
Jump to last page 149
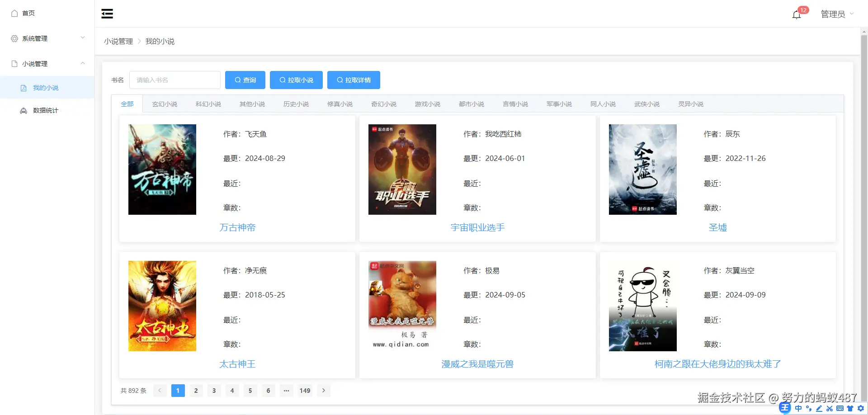305,391
